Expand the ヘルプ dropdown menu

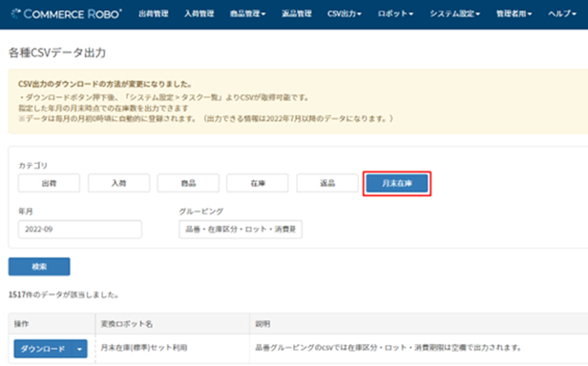click(561, 14)
